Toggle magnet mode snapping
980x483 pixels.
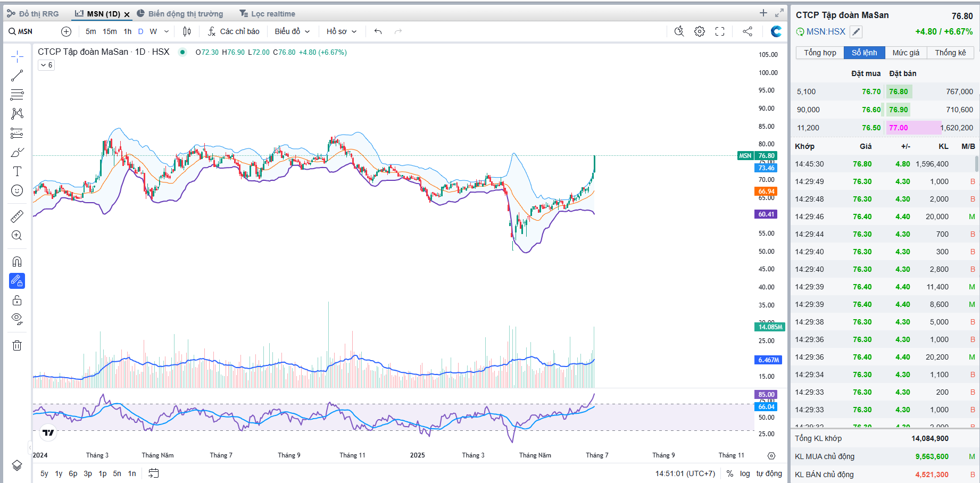coord(17,262)
